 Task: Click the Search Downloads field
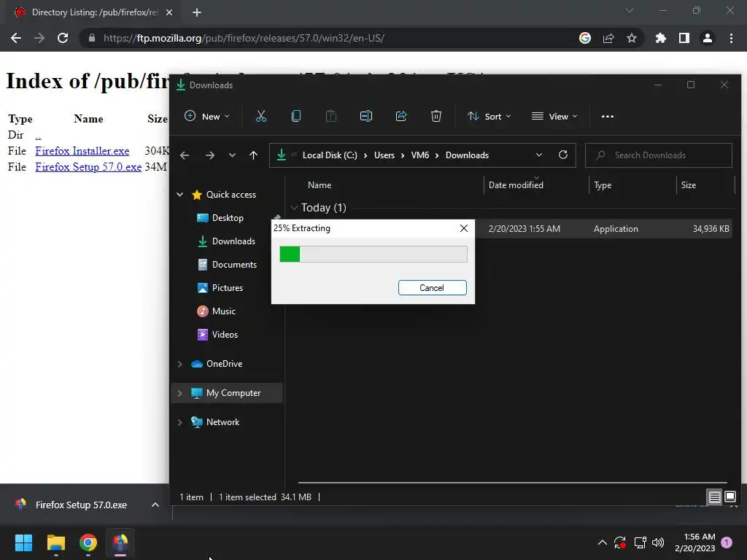pos(659,155)
